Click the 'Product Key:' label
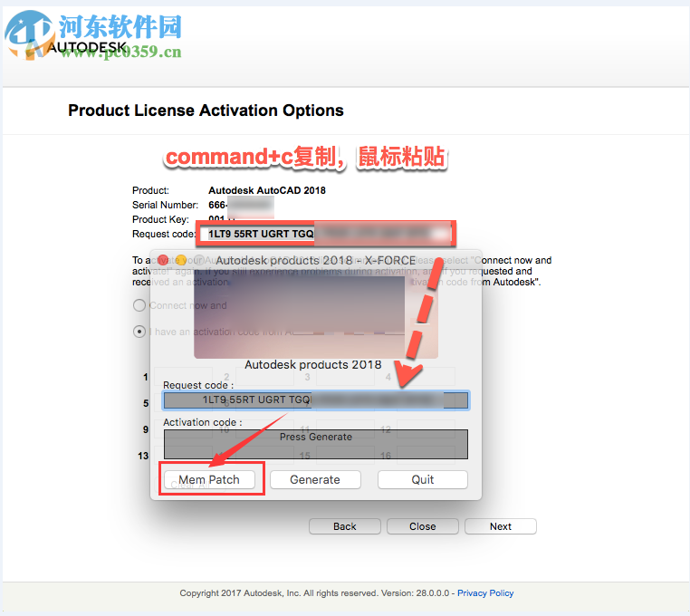The height and width of the screenshot is (616, 690). 160,219
